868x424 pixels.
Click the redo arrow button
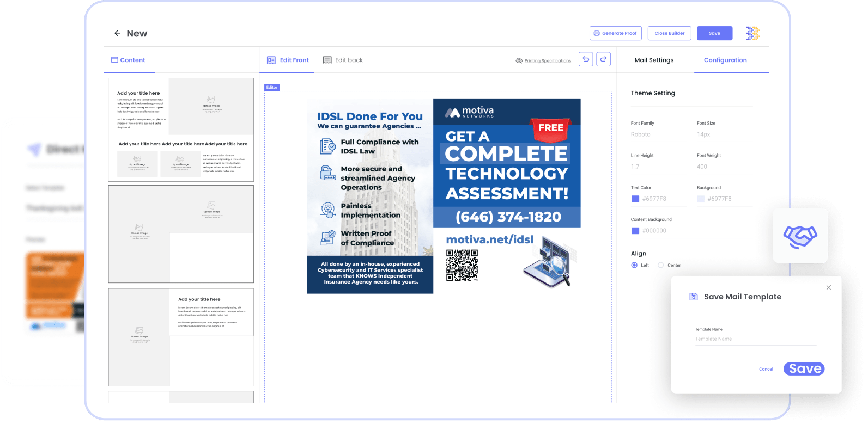[x=604, y=59]
